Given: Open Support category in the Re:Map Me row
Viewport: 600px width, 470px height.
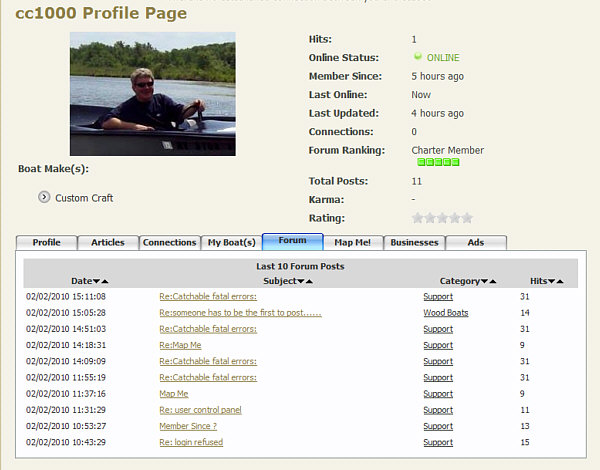Looking at the screenshot, I should pyautogui.click(x=438, y=345).
